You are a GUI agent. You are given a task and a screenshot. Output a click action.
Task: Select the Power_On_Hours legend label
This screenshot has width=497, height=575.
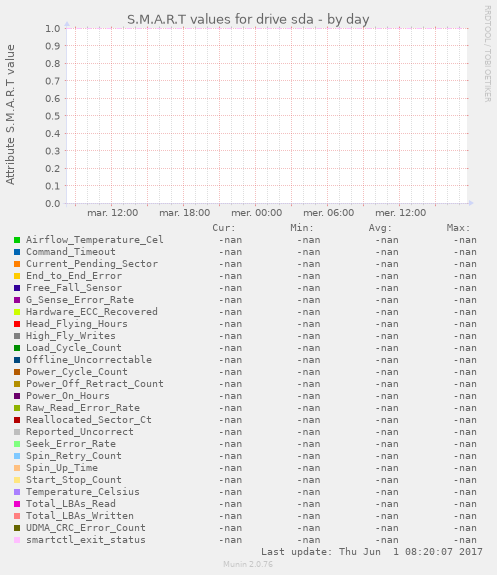(68, 396)
